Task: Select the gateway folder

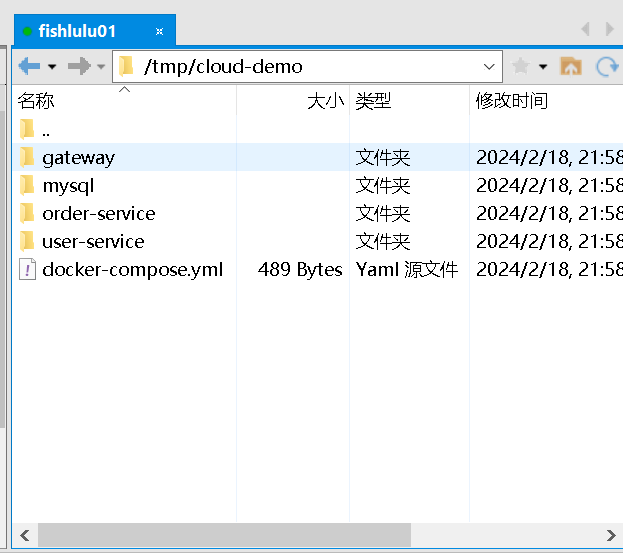Action: click(x=78, y=157)
